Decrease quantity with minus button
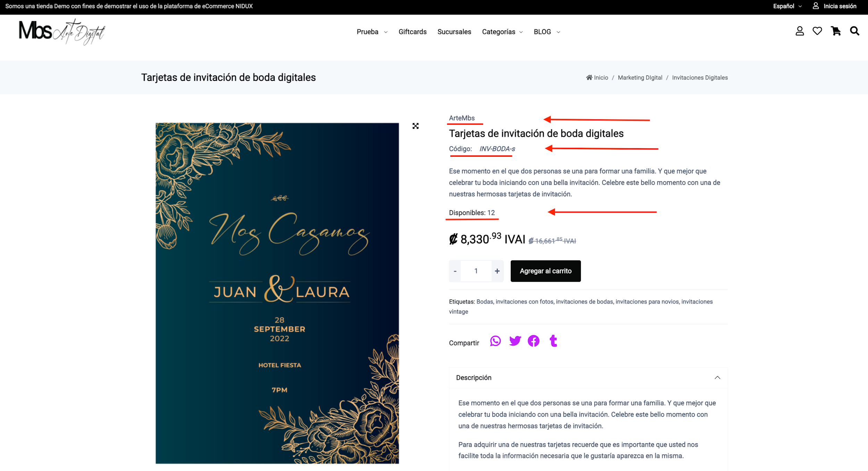The height and width of the screenshot is (471, 868). [x=455, y=271]
